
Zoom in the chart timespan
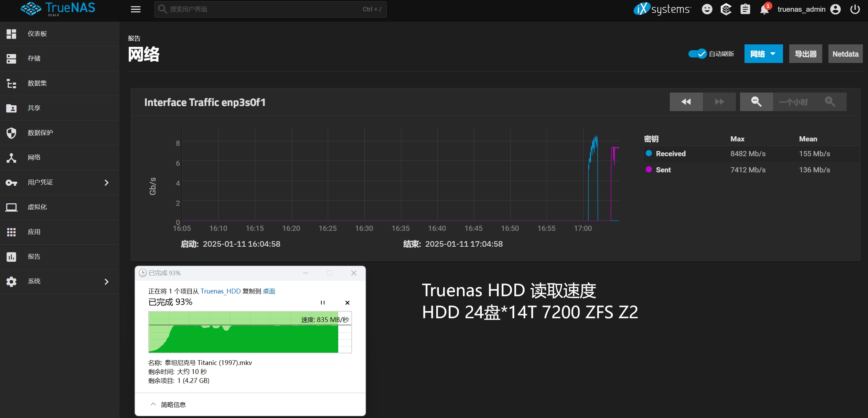(x=830, y=102)
